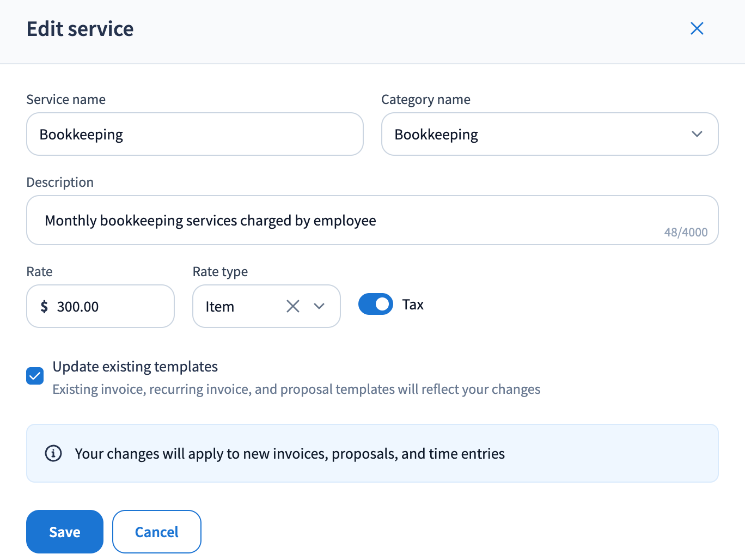Expand the Category name chevron
The height and width of the screenshot is (560, 745).
(697, 134)
